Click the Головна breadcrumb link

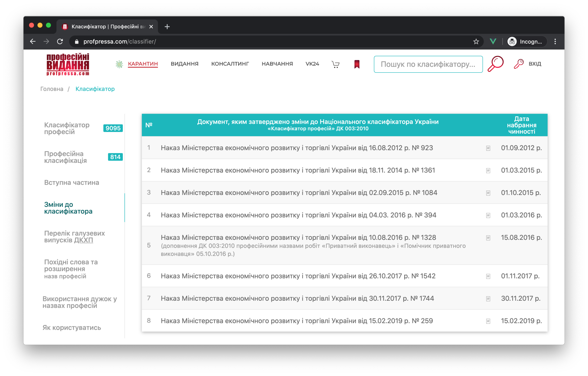click(x=52, y=89)
